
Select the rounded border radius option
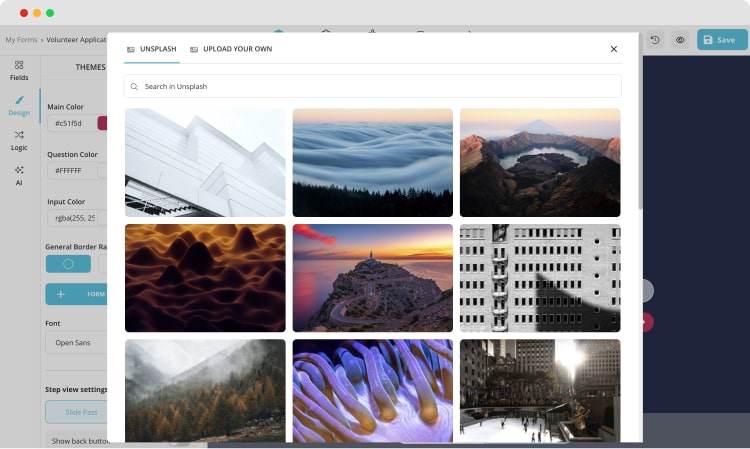point(68,264)
